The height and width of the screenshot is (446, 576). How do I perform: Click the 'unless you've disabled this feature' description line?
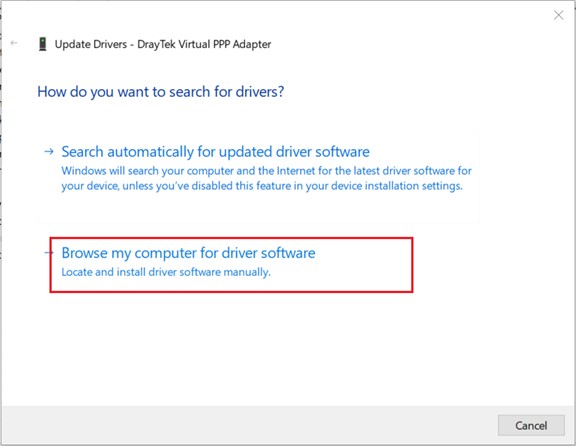click(x=262, y=186)
